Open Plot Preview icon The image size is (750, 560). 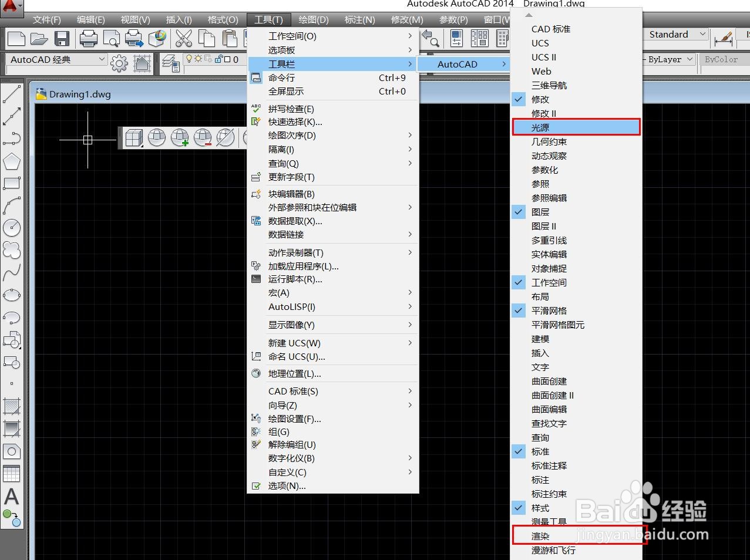pyautogui.click(x=111, y=39)
